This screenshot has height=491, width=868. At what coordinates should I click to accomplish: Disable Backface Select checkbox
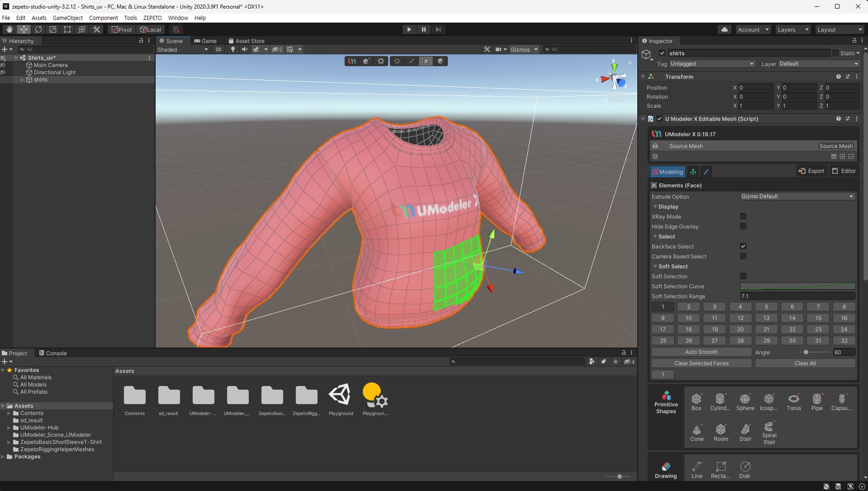743,247
